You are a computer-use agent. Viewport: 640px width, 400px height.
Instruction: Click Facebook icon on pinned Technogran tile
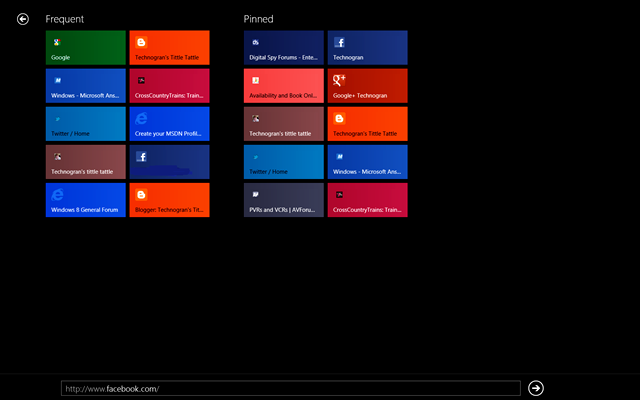(x=339, y=42)
